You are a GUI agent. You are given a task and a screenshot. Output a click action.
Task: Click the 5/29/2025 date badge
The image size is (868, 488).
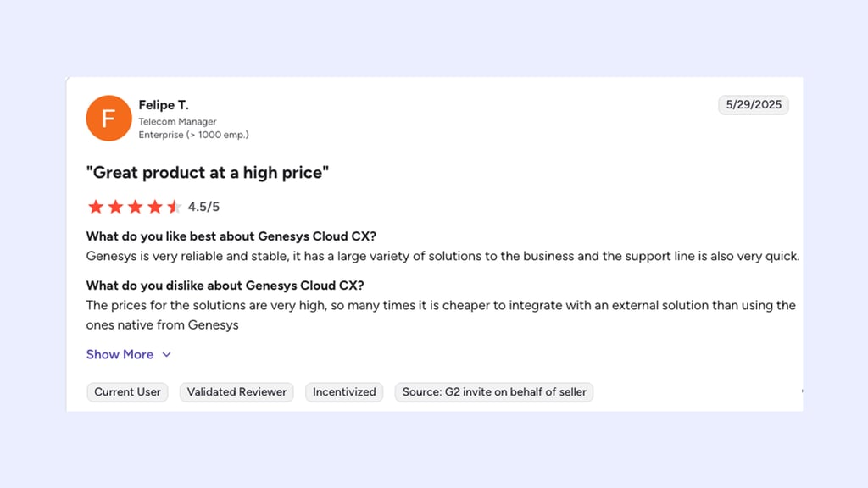tap(754, 104)
